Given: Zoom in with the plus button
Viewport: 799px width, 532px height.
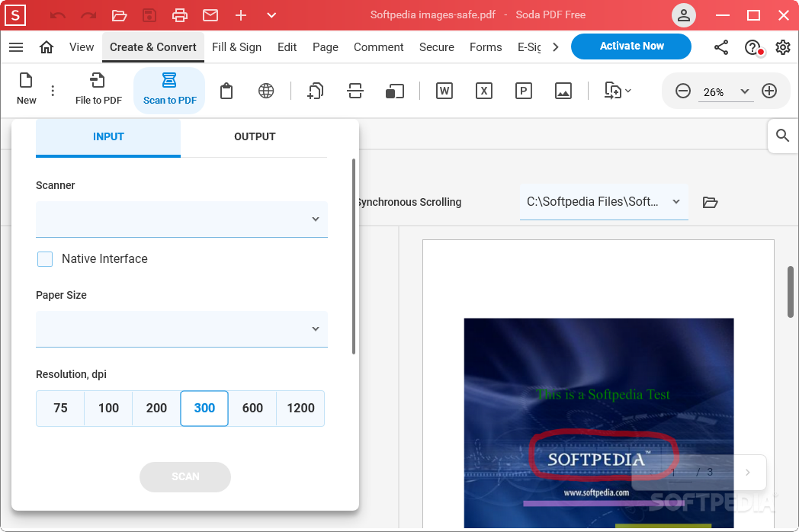Looking at the screenshot, I should [769, 91].
